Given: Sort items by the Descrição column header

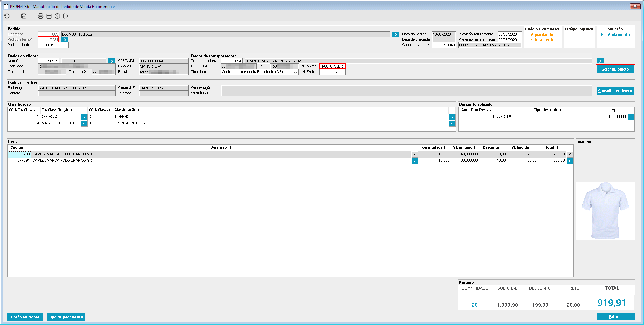Looking at the screenshot, I should [x=221, y=147].
